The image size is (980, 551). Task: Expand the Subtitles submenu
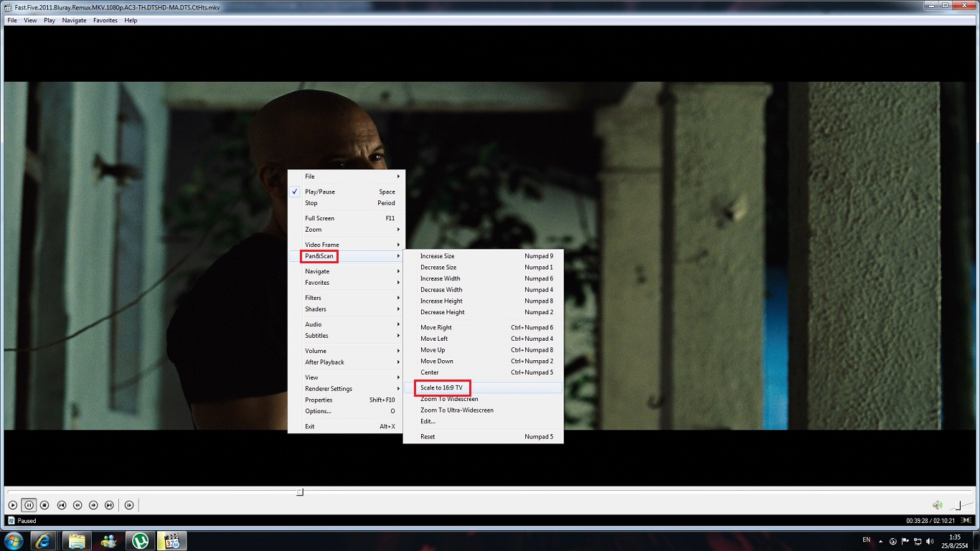347,336
